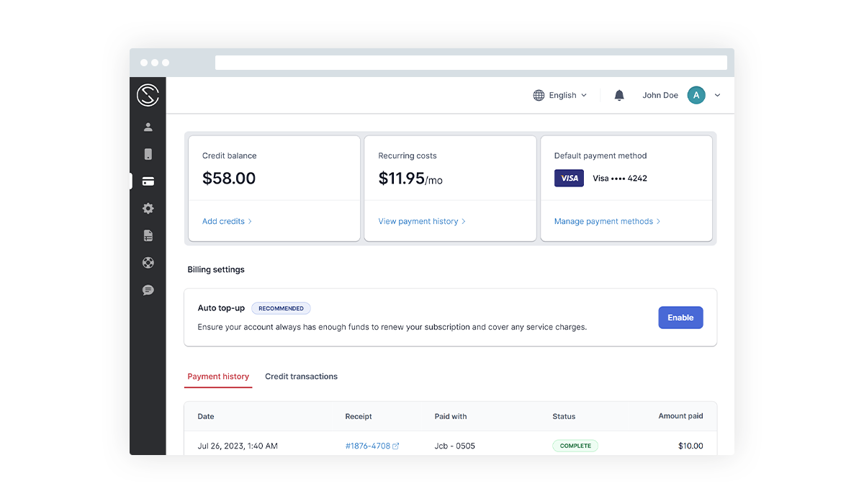Screen dimensions: 864x504
Task: Open the document sidebar icon
Action: coord(148,235)
